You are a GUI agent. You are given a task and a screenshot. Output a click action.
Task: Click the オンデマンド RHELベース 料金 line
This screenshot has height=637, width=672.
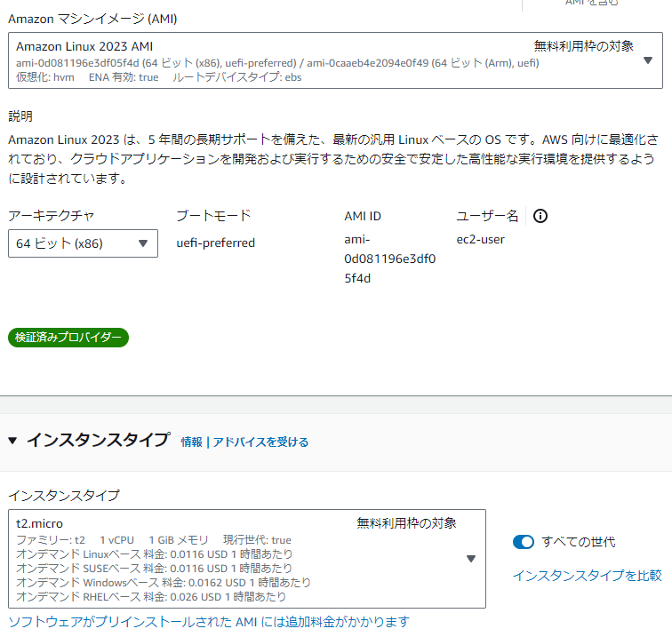tap(151, 597)
